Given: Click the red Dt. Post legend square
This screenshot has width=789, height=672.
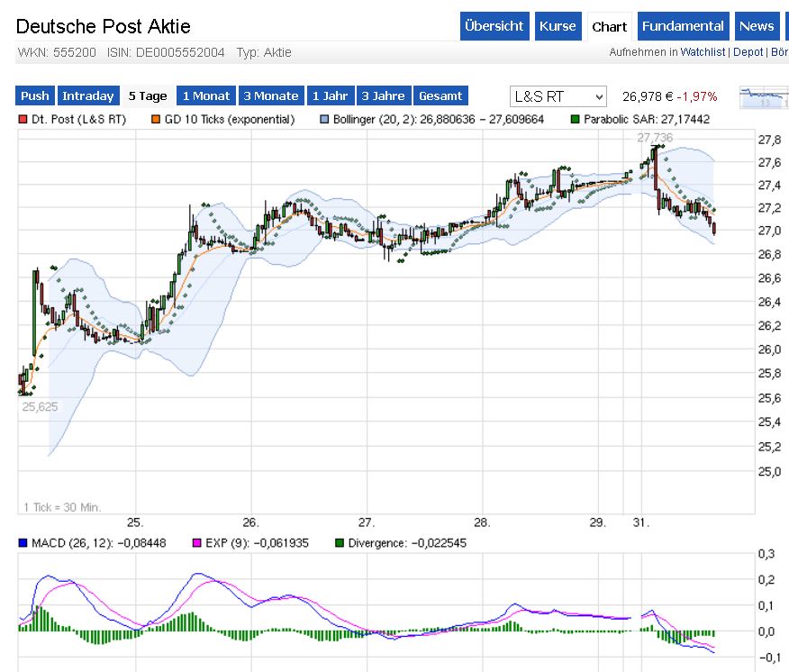Looking at the screenshot, I should [x=23, y=119].
